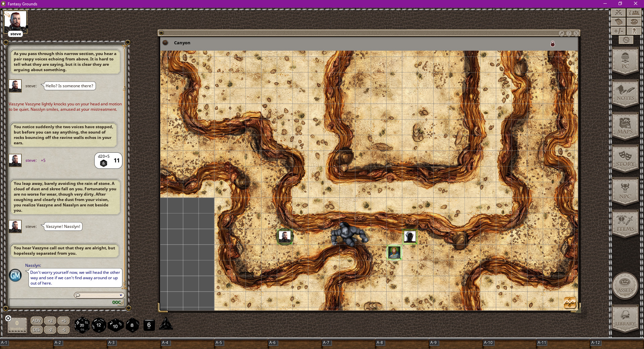This screenshot has height=349, width=644.
Task: Switch to hotkey tab A-3
Action: 111,343
